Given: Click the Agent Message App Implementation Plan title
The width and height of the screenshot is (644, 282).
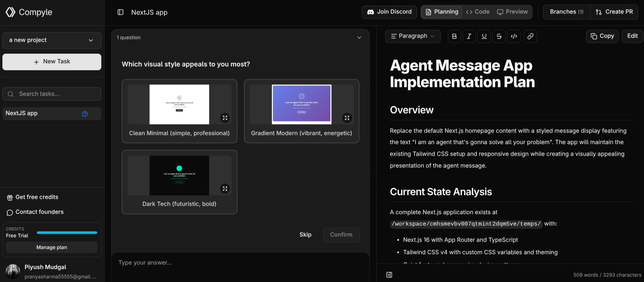Looking at the screenshot, I should (x=462, y=74).
